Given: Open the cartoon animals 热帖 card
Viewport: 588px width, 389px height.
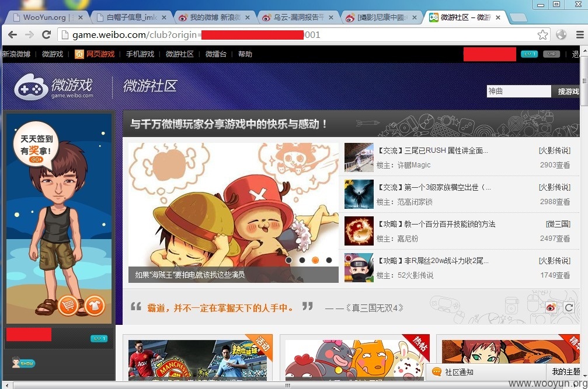Looking at the screenshot, I should pos(355,360).
